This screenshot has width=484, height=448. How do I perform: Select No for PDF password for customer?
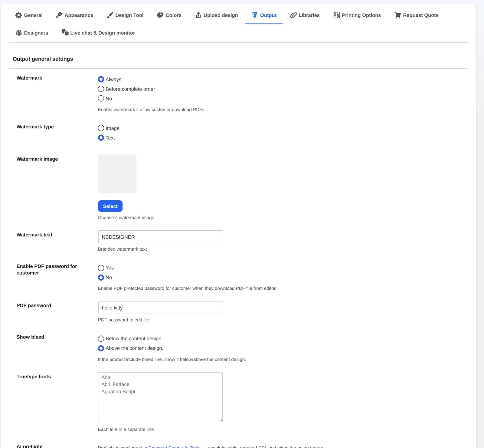coord(101,278)
